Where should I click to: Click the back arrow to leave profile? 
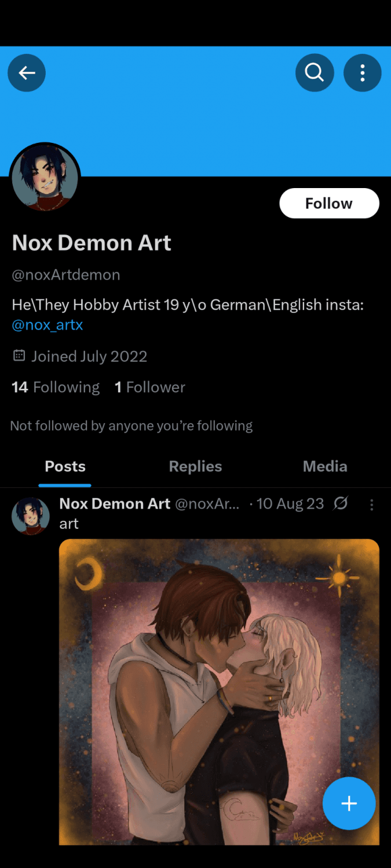click(26, 72)
